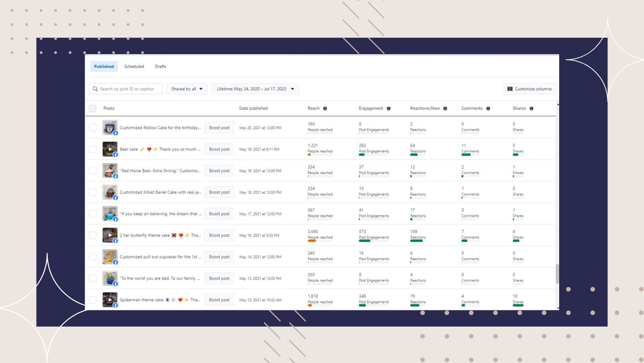Click the Shares column info icon

pos(531,108)
